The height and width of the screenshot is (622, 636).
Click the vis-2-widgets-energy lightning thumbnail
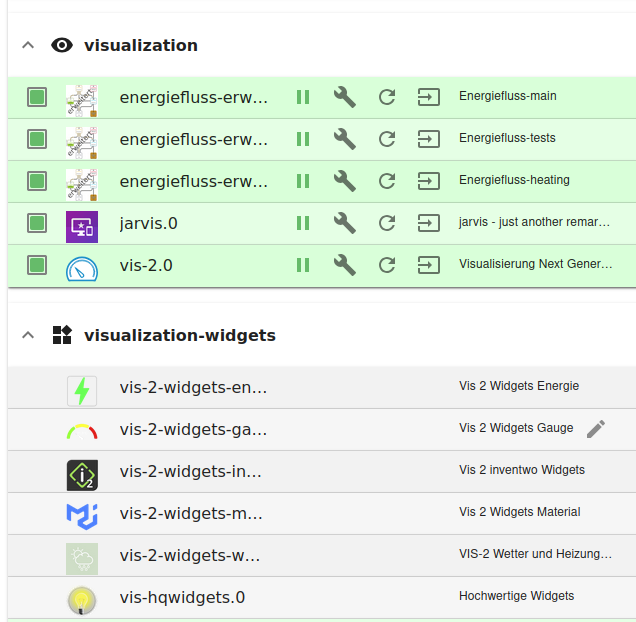click(x=82, y=390)
